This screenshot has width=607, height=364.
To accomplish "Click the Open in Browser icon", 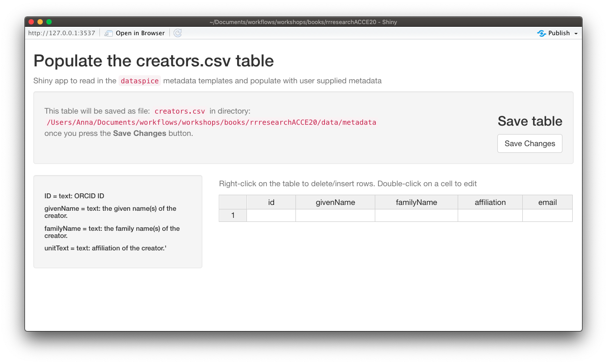I will click(x=109, y=33).
